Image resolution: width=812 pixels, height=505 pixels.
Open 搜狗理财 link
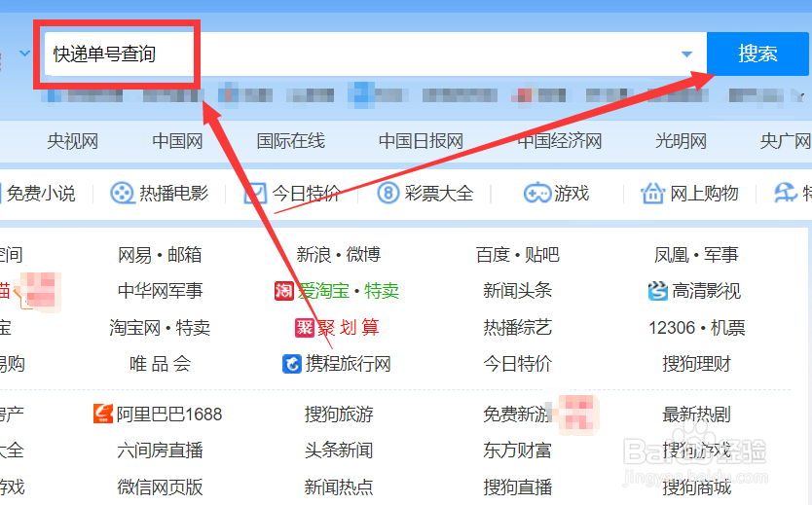point(696,364)
